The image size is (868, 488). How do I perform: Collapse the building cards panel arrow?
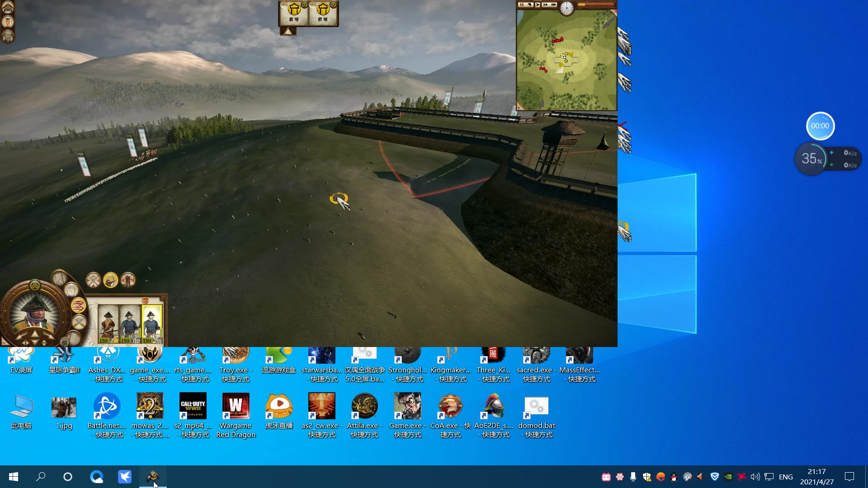288,31
